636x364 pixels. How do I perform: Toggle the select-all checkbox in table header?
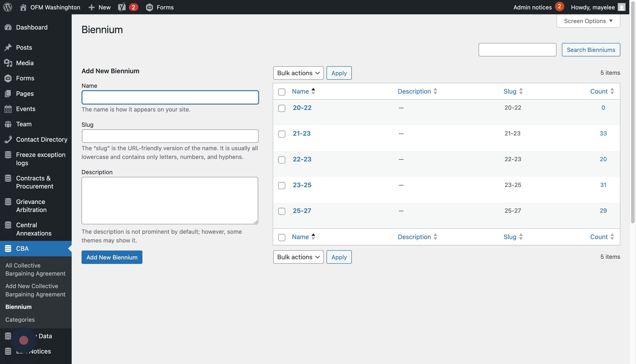[282, 92]
